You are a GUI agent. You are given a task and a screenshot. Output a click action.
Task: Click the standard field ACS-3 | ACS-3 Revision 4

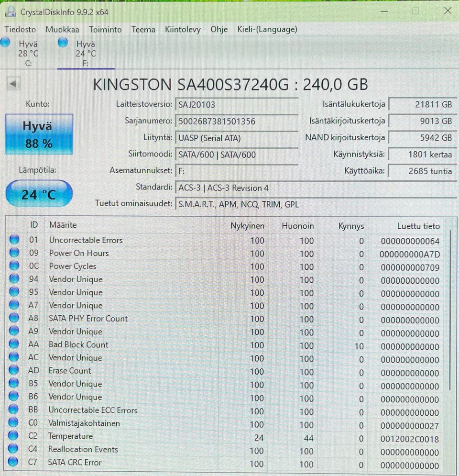coord(316,188)
